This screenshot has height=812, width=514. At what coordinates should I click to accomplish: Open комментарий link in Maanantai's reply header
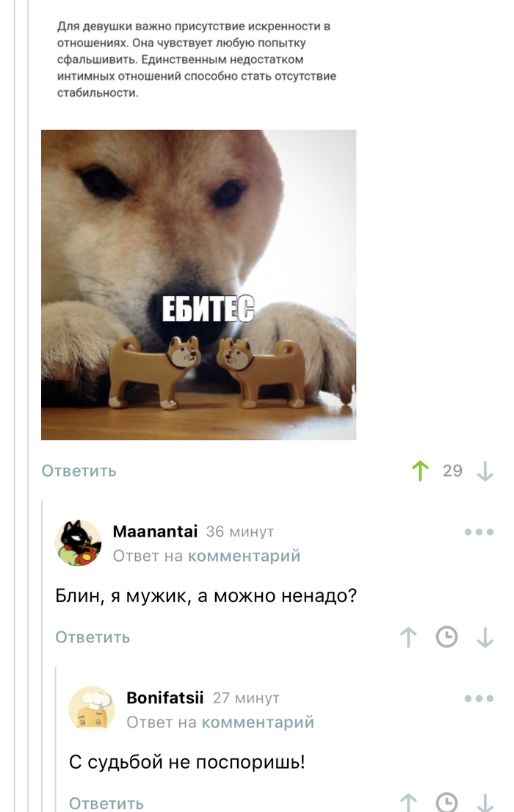[x=244, y=556]
